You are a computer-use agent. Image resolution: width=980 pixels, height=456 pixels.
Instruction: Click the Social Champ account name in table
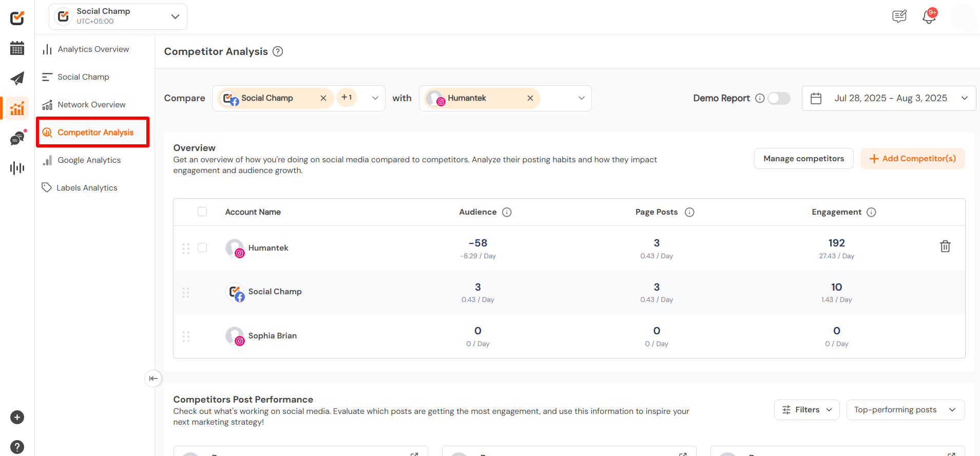click(x=275, y=292)
